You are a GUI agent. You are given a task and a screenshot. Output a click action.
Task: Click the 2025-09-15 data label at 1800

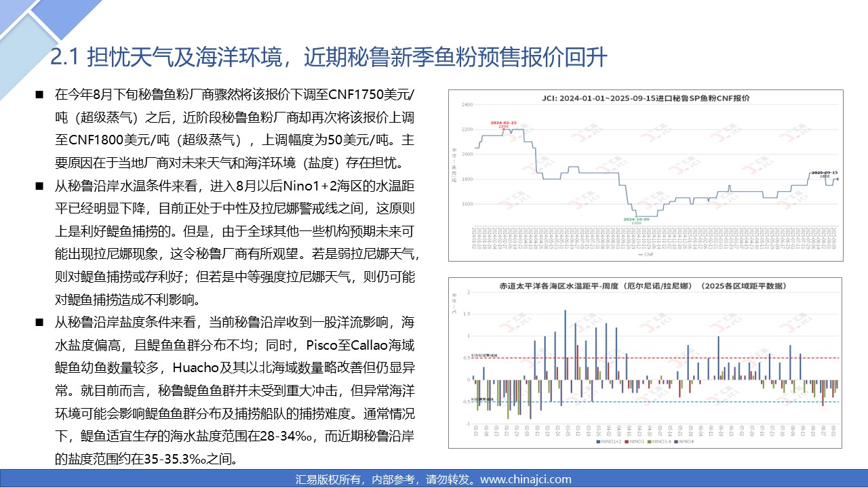pyautogui.click(x=825, y=175)
